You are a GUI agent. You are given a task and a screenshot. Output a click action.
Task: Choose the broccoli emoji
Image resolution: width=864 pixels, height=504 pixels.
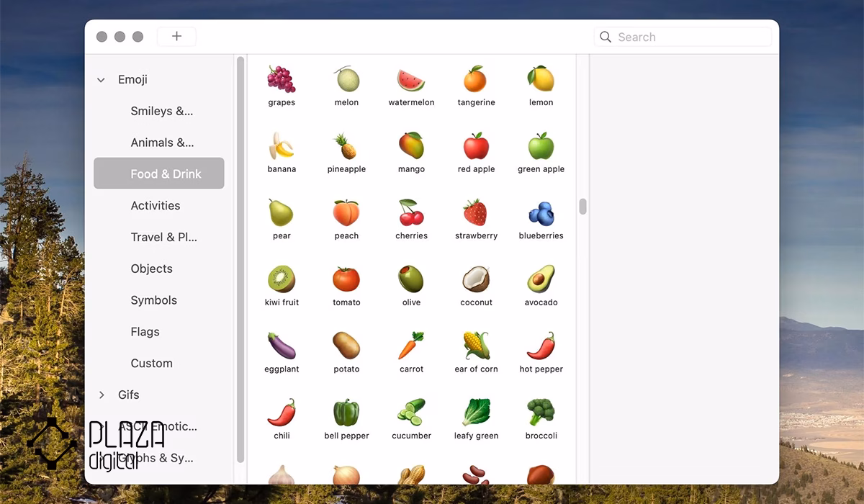(541, 413)
